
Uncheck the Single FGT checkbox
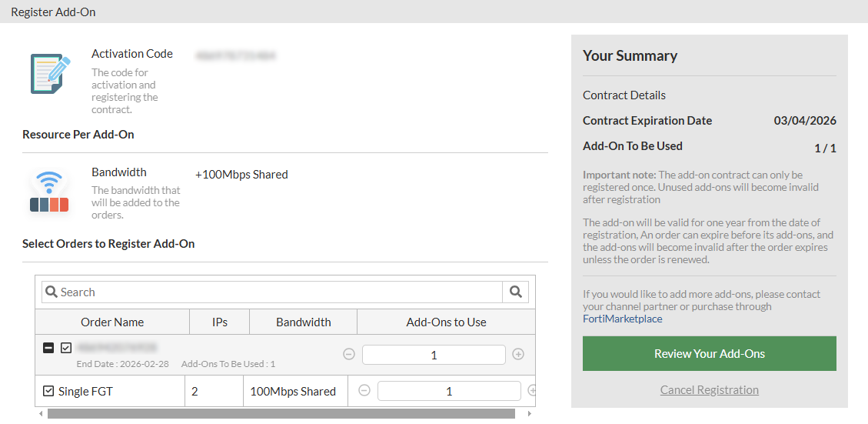48,391
